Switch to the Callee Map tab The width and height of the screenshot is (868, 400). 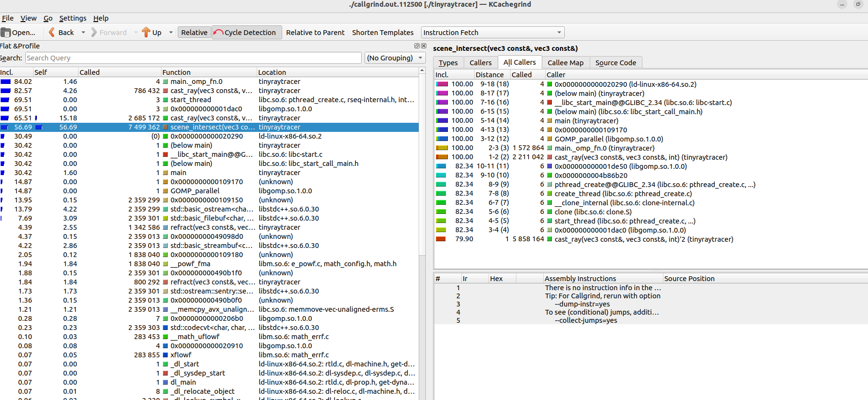(565, 63)
